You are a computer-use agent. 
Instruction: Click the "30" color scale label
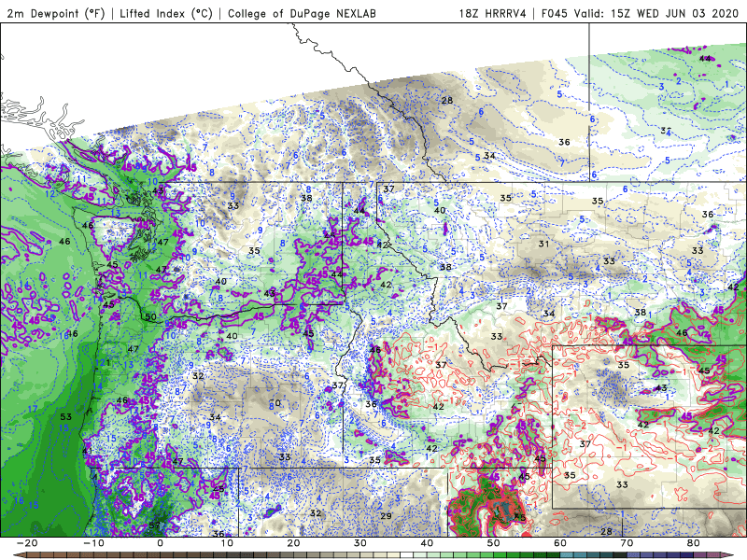[360, 543]
